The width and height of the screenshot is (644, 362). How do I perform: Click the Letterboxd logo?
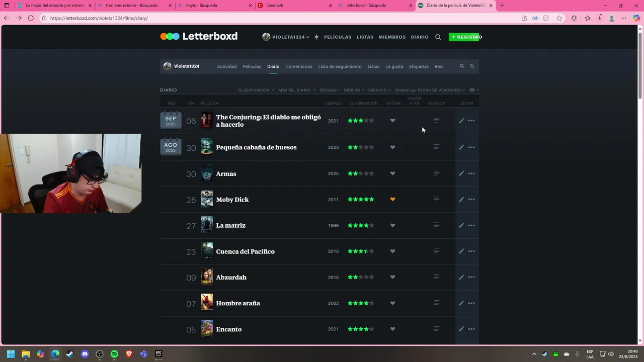pos(199,36)
